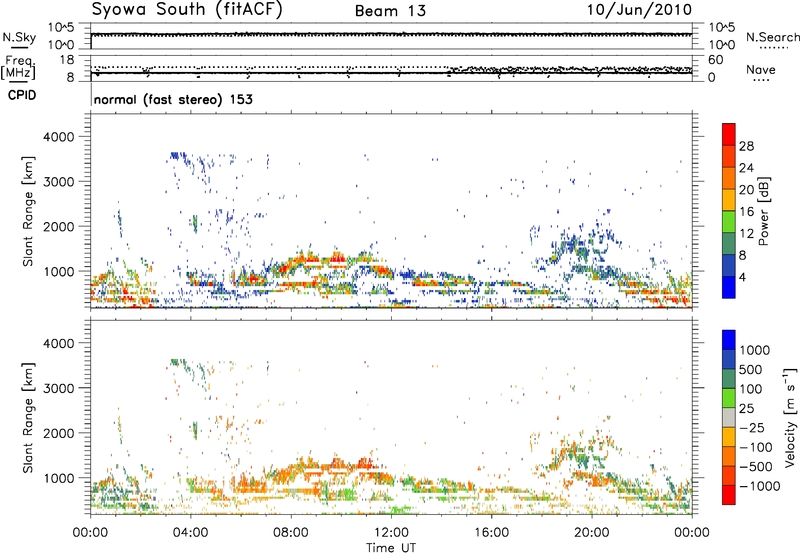Click the red high-power echo near 10:00 UT
Image resolution: width=800 pixels, height=554 pixels.
338,260
